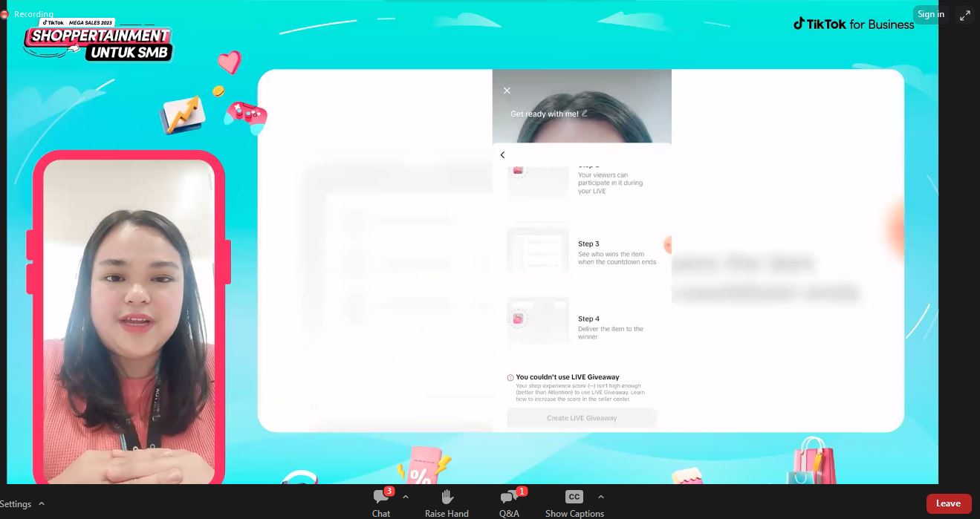Image resolution: width=980 pixels, height=519 pixels.
Task: Expand the Chat options chevron
Action: (406, 497)
